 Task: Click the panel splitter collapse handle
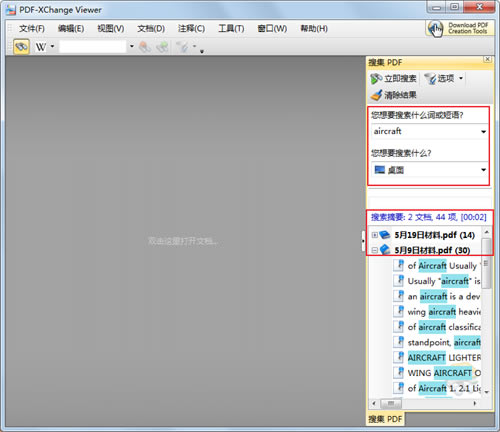(363, 241)
